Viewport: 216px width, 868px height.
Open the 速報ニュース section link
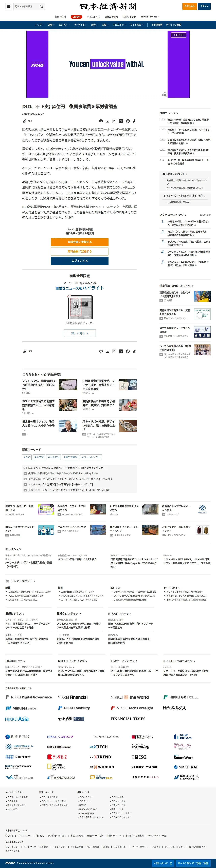(x=169, y=113)
